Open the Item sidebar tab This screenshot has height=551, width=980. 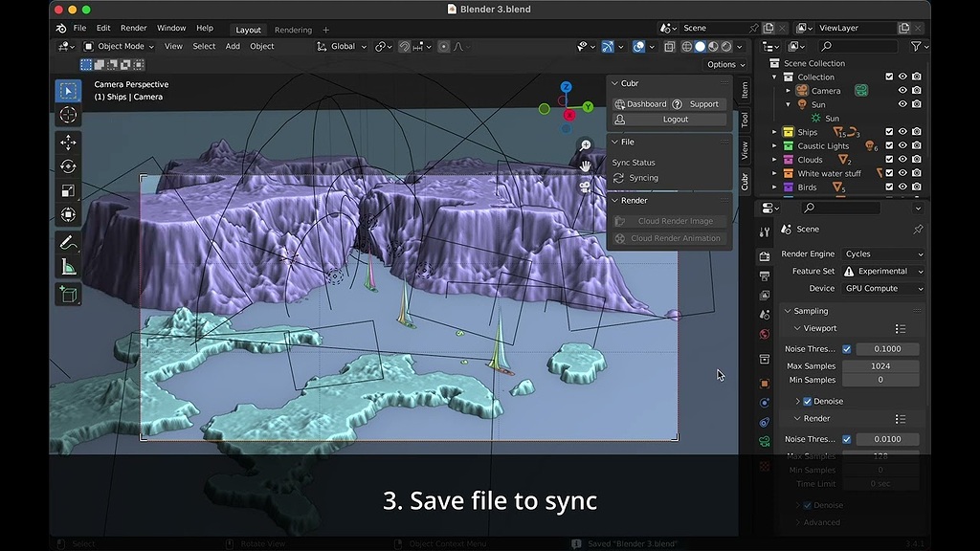(x=745, y=91)
